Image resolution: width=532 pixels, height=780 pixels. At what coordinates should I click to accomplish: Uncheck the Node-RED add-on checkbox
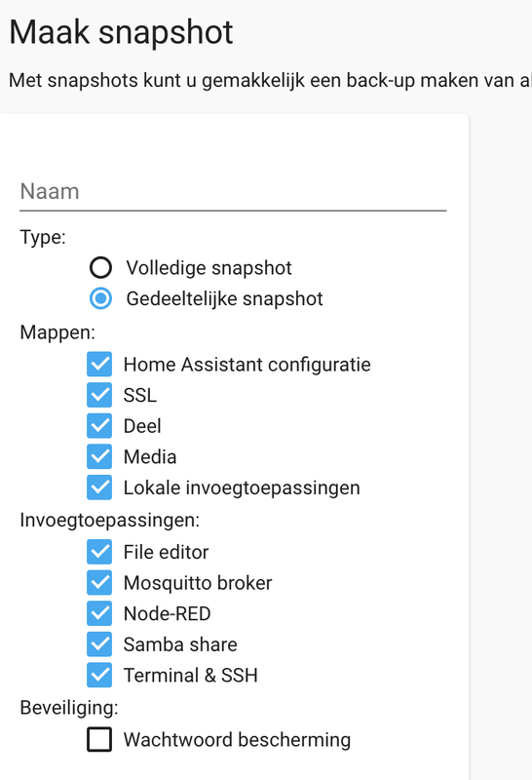tap(99, 613)
